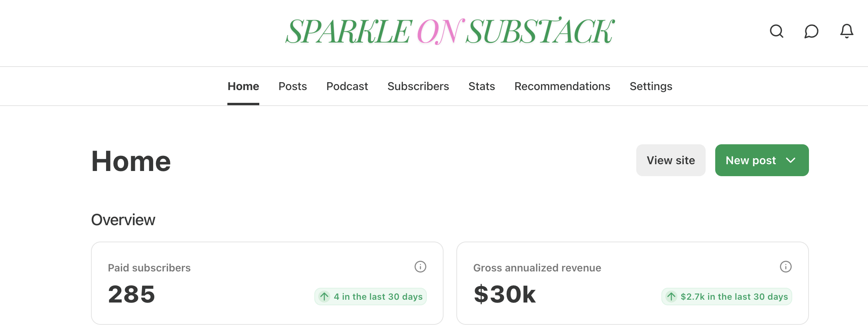The width and height of the screenshot is (868, 334).
Task: Open publication Settings
Action: point(651,86)
